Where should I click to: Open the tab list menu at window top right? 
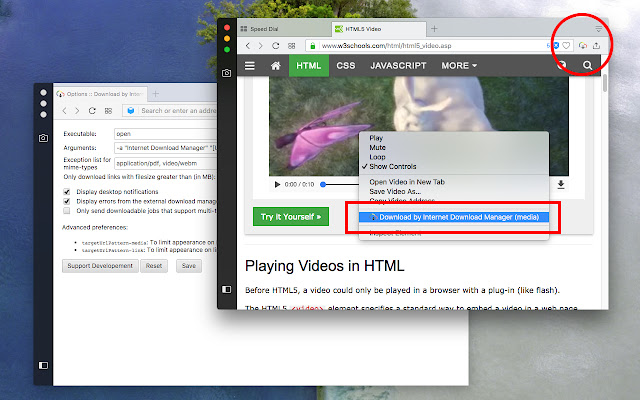(598, 29)
